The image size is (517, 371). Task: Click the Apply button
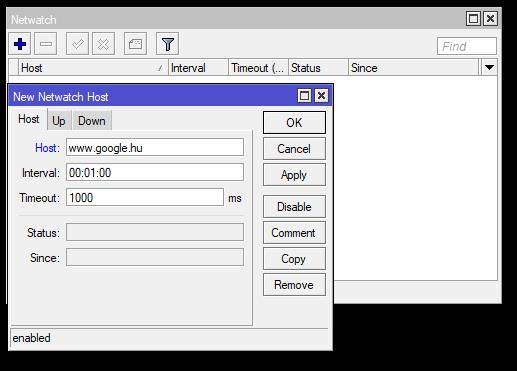coord(294,175)
